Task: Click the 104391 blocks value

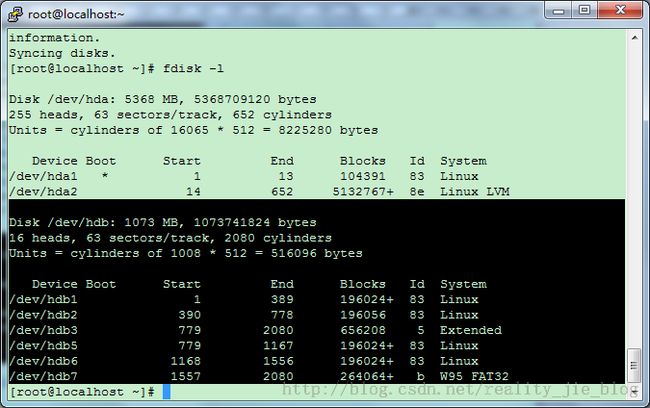Action: (363, 176)
